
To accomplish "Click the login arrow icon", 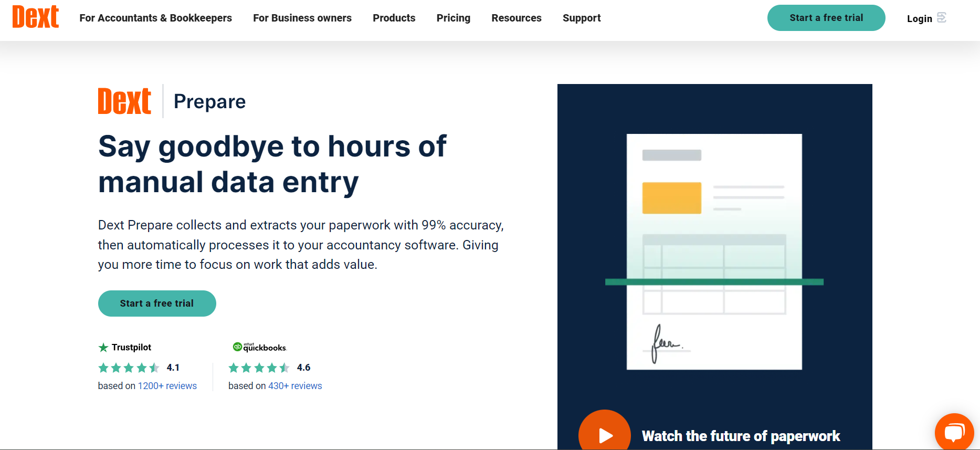I will click(x=942, y=18).
